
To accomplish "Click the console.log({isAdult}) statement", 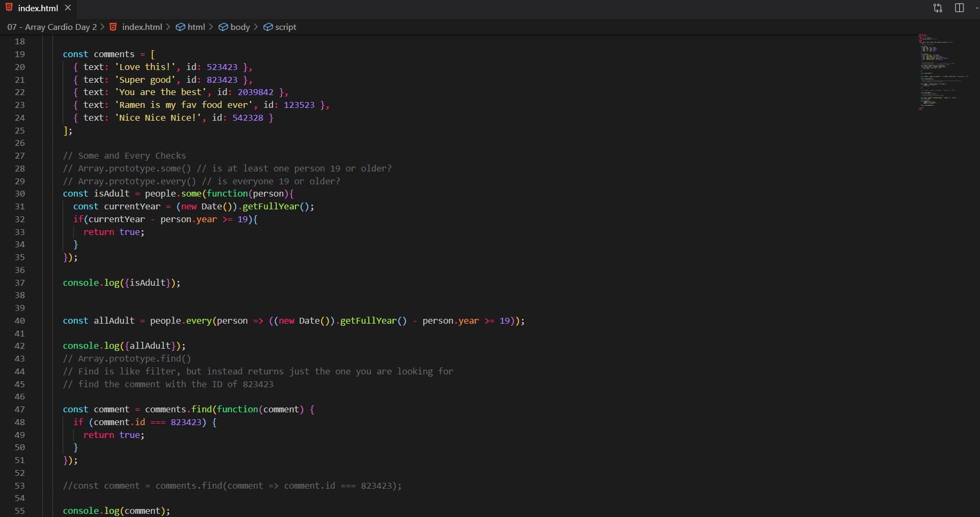I will 122,283.
